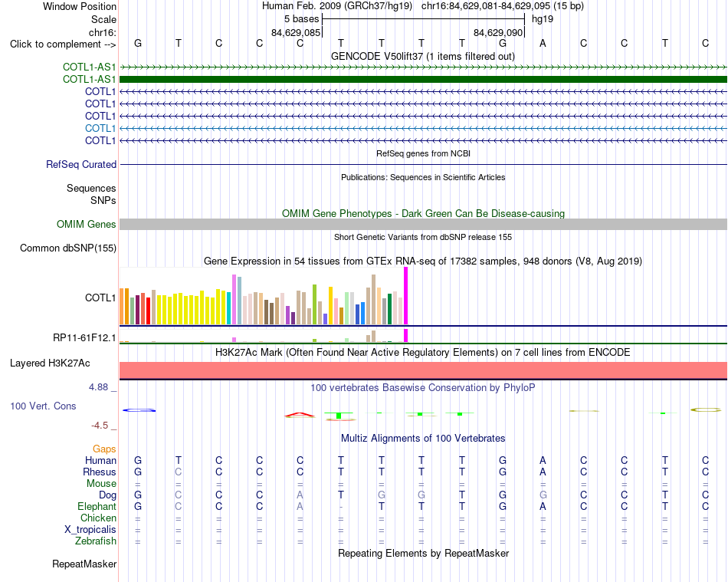Click the 'Human Feb. 2009 (GRCh37/hg19)' header

pos(337,6)
